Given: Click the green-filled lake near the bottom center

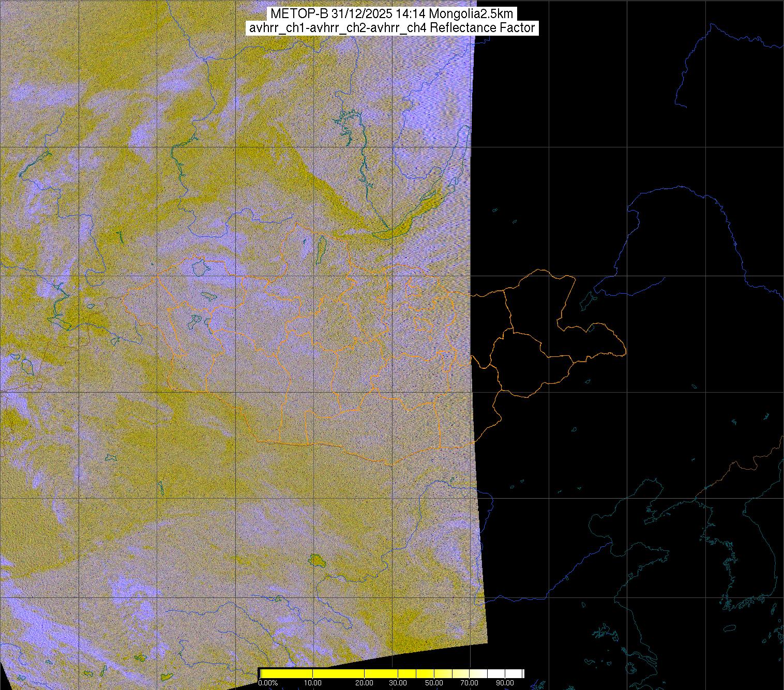Looking at the screenshot, I should [315, 560].
